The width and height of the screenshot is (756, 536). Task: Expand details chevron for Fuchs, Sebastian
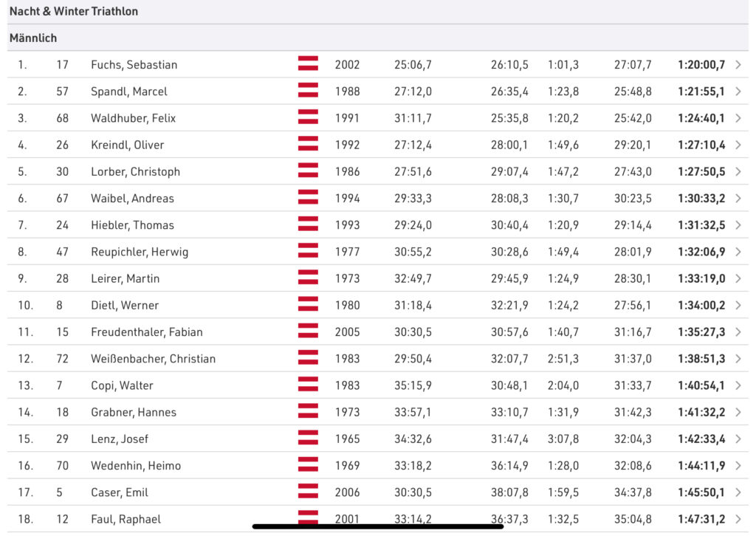(x=738, y=65)
